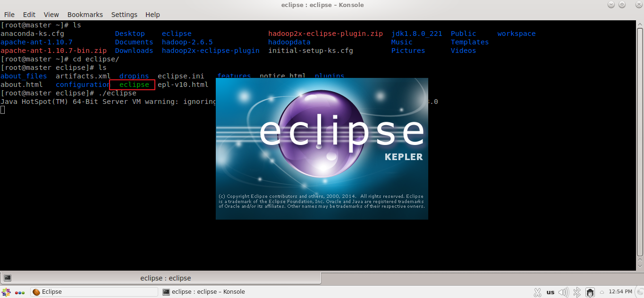The width and height of the screenshot is (644, 298).
Task: Click the terminal cursor block
Action: 2,110
